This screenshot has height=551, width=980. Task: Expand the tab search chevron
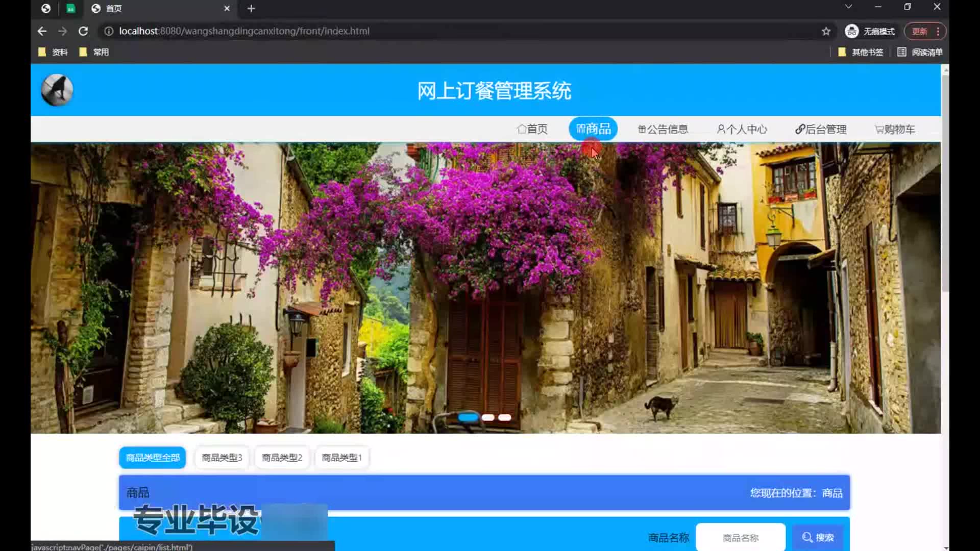coord(848,7)
